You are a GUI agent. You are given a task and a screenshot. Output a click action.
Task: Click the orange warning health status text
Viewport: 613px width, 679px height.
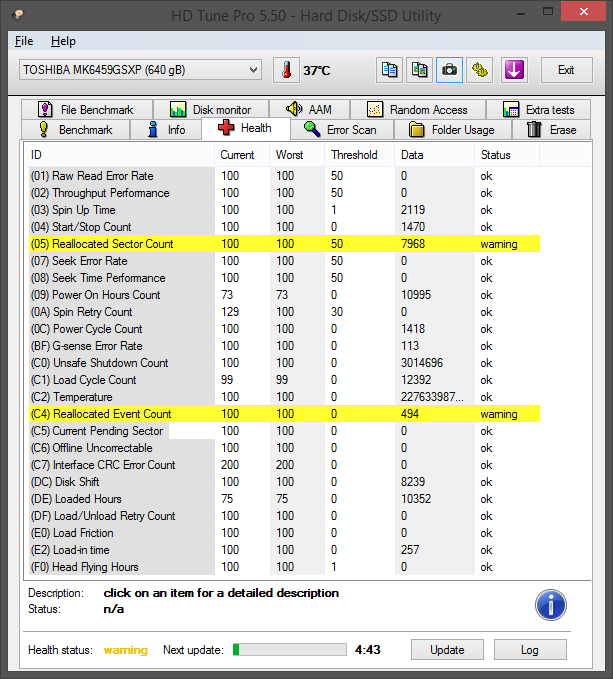(126, 650)
